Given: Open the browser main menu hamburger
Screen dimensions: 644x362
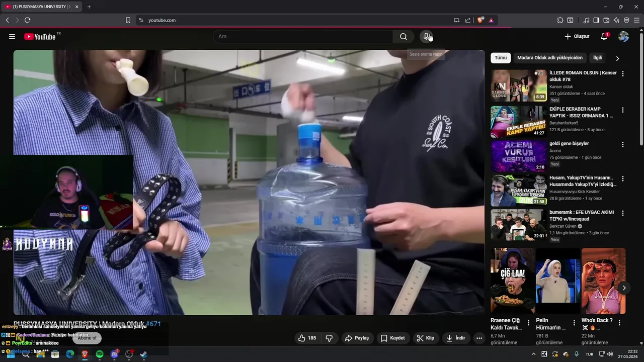Looking at the screenshot, I should pyautogui.click(x=637, y=20).
